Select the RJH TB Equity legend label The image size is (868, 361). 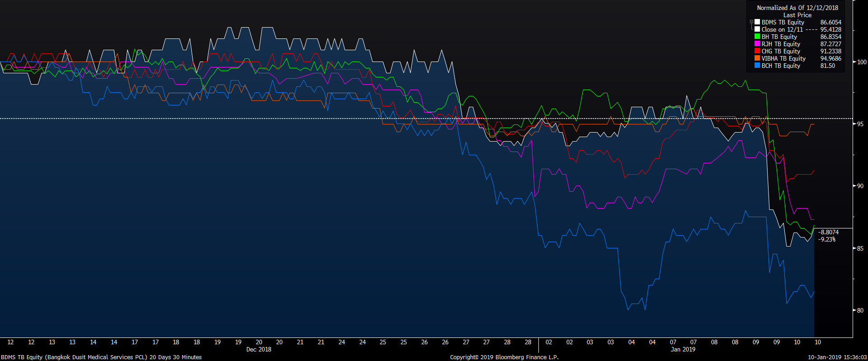781,44
